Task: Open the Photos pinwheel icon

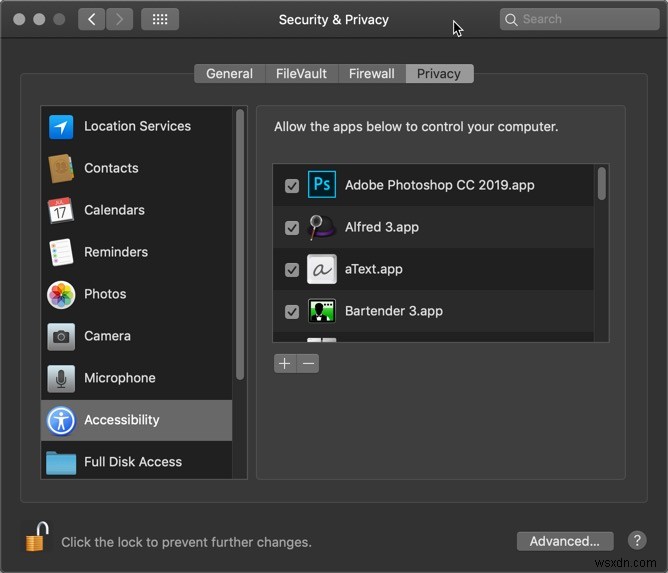Action: (61, 294)
